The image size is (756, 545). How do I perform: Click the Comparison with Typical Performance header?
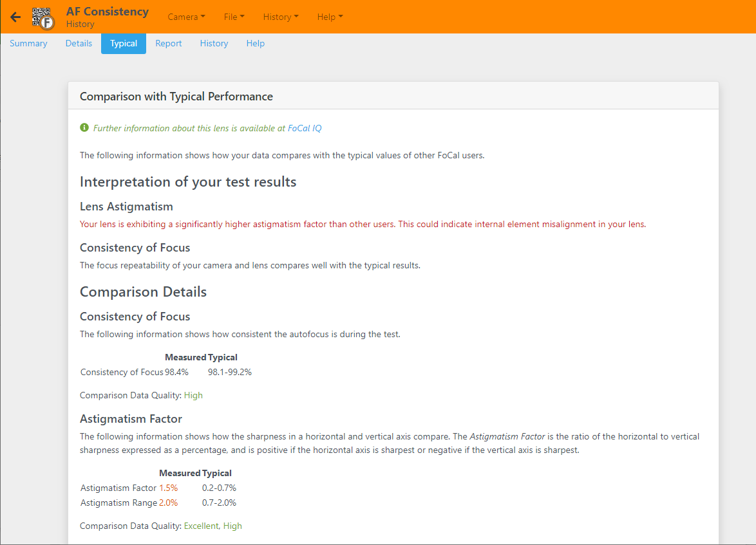pyautogui.click(x=176, y=97)
